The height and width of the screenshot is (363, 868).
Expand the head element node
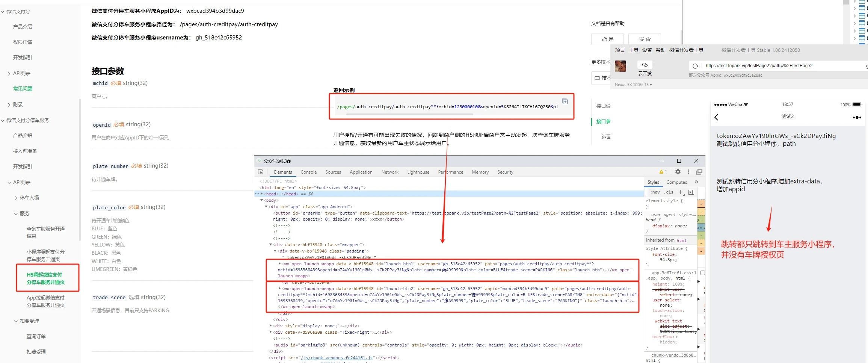(261, 194)
